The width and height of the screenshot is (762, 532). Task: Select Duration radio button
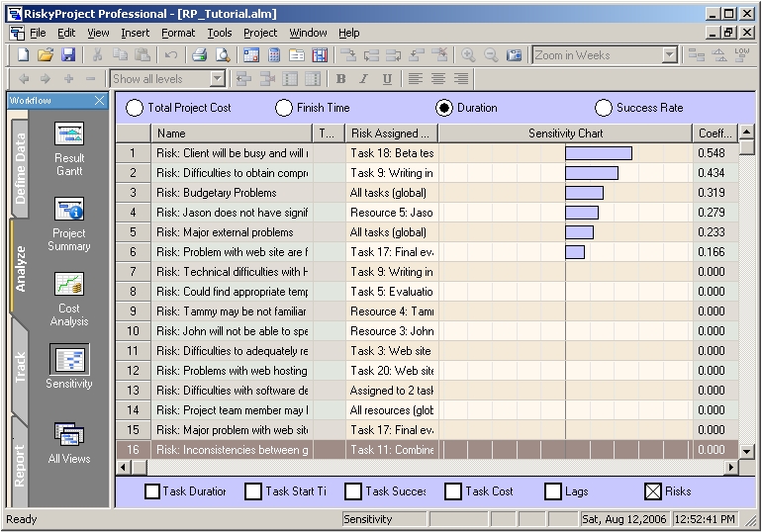444,108
